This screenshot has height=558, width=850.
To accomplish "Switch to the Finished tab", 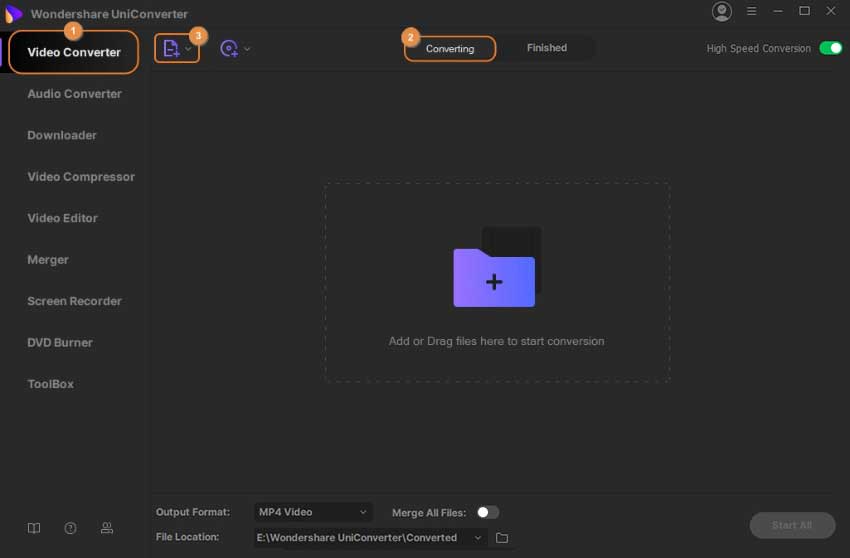I will [546, 48].
